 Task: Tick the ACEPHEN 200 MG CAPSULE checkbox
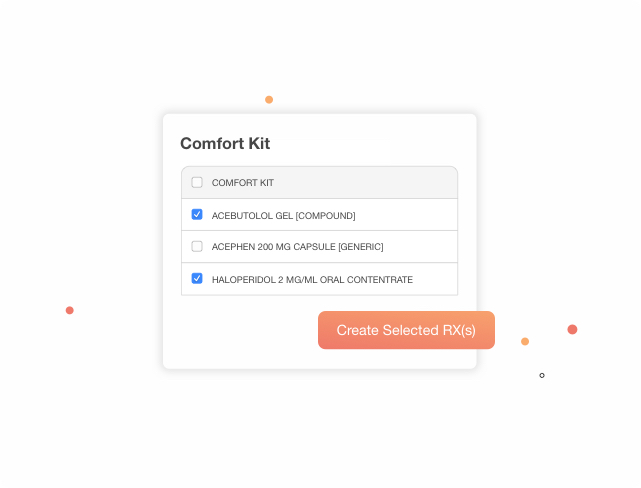(197, 246)
